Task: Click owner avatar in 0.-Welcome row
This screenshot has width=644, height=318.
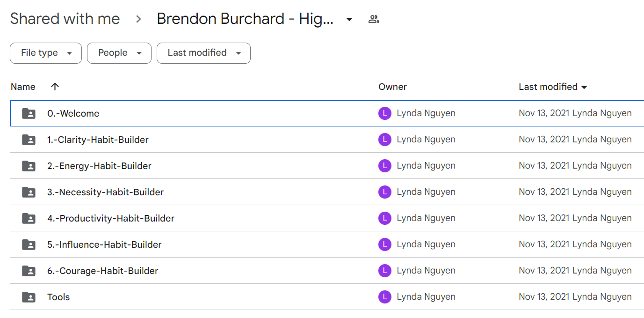Action: (384, 113)
